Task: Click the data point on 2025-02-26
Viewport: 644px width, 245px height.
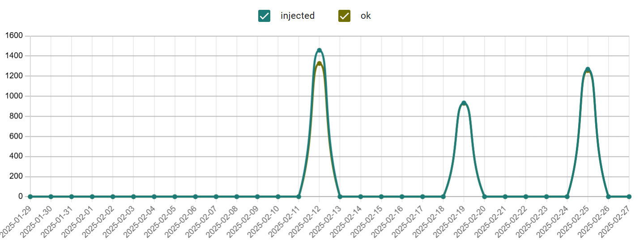Action: [x=608, y=197]
